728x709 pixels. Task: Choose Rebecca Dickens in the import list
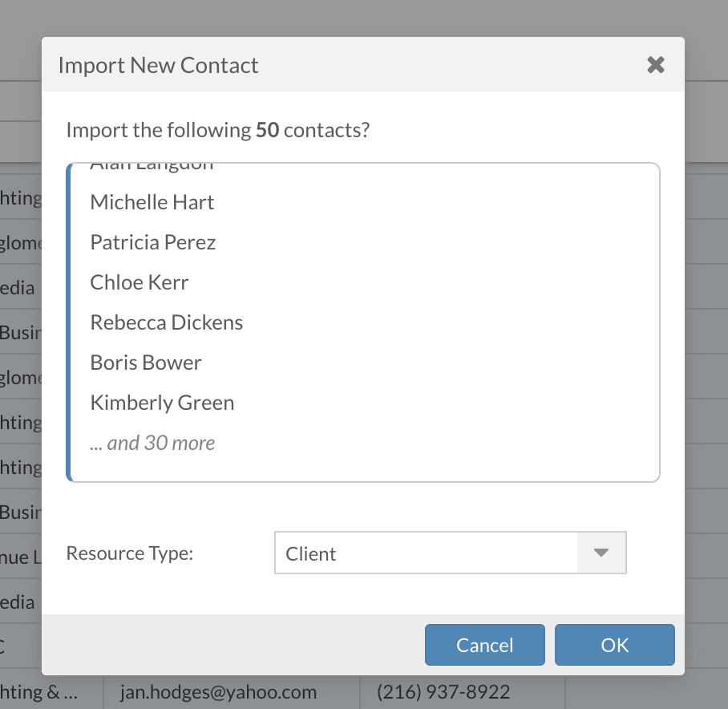coord(167,322)
